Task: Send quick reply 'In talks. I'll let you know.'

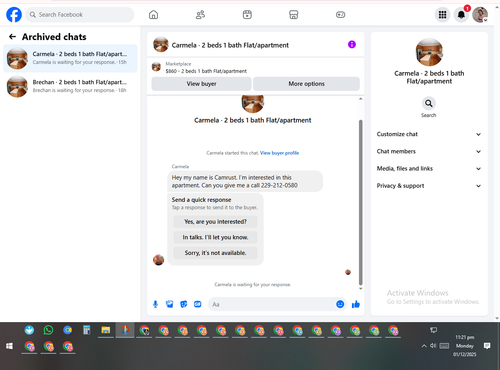Action: [215, 237]
